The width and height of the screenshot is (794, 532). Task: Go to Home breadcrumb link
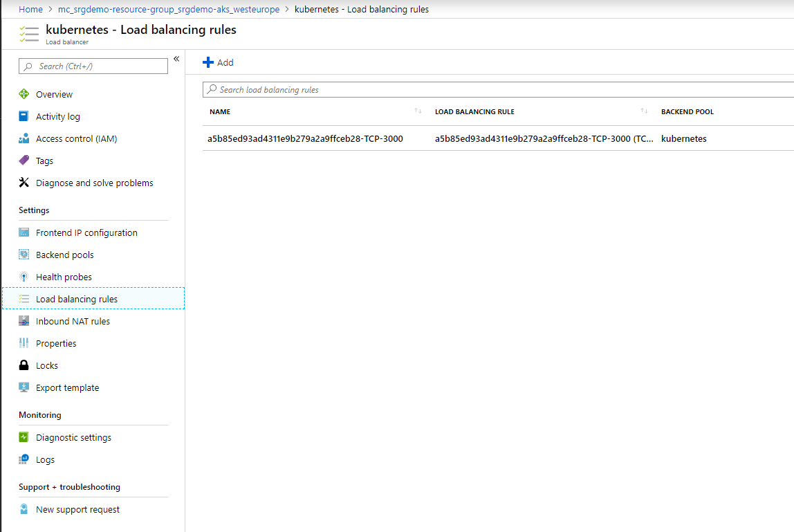30,9
